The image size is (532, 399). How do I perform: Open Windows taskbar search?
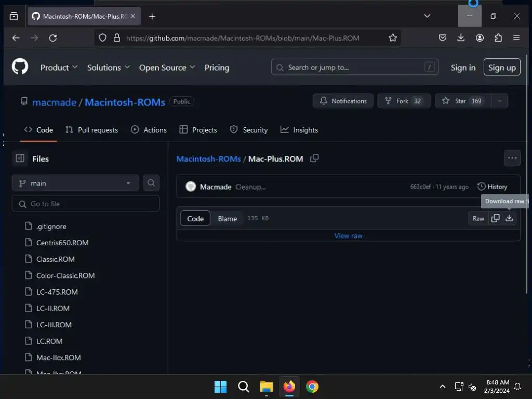pos(243,387)
